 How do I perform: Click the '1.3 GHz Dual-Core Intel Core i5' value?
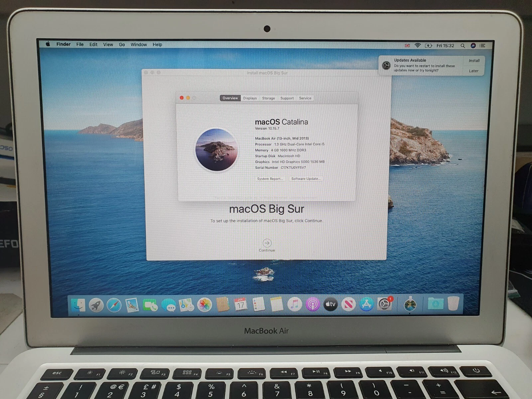click(x=299, y=144)
